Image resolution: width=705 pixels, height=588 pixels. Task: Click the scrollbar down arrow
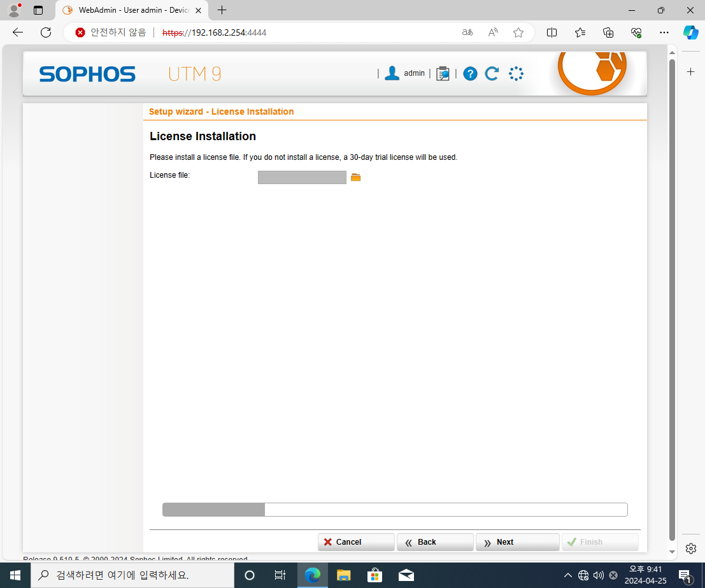672,552
